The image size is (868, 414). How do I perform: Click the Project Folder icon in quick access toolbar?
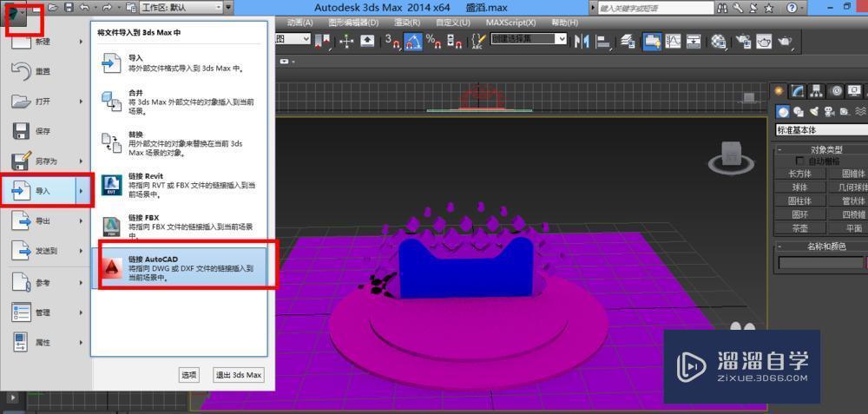coord(131,8)
